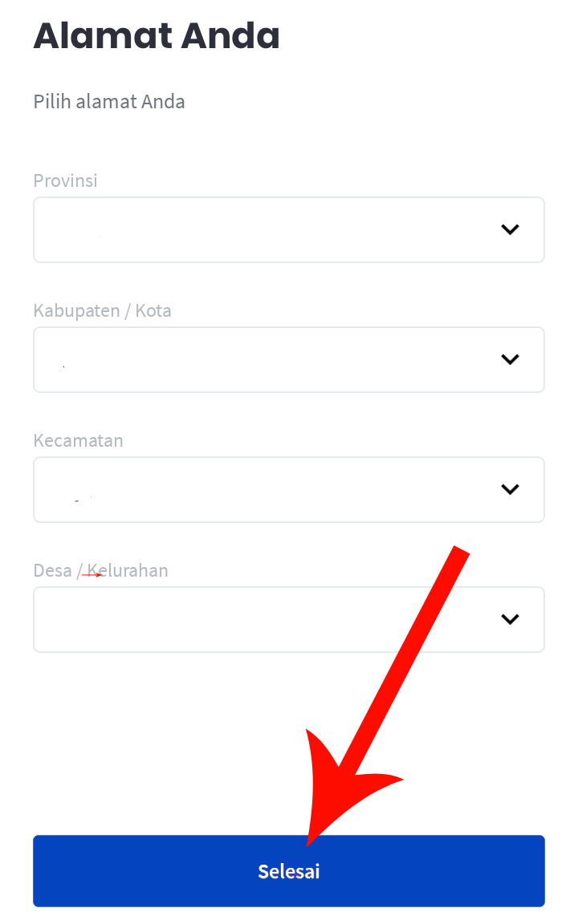Screen dimensions: 578x924
Task: Open the Provinsi selection box
Action: click(265, 229)
